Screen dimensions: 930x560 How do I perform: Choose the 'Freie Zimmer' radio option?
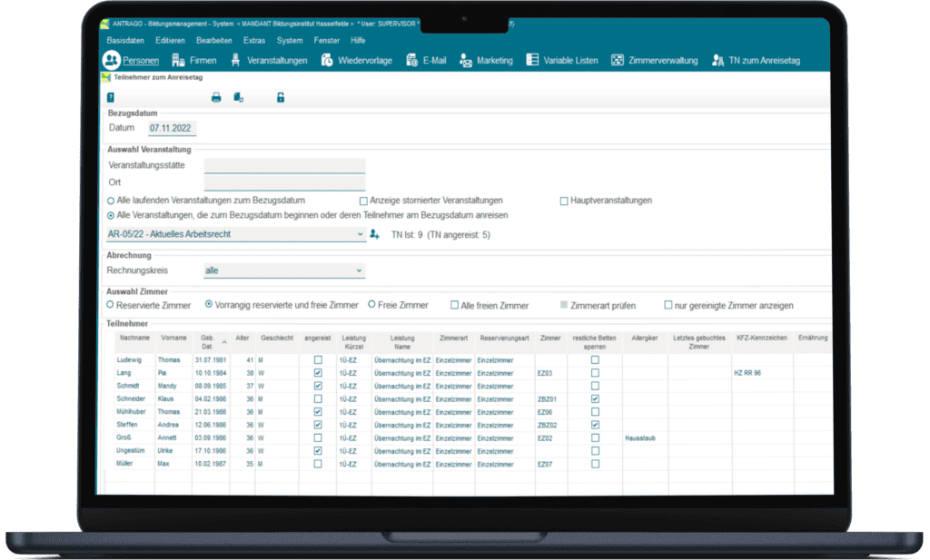[x=371, y=305]
